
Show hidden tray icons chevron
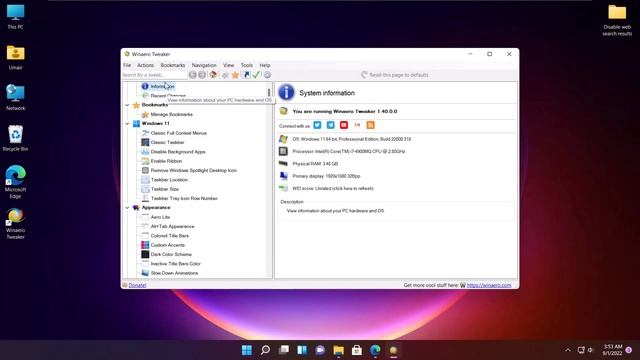click(x=568, y=350)
